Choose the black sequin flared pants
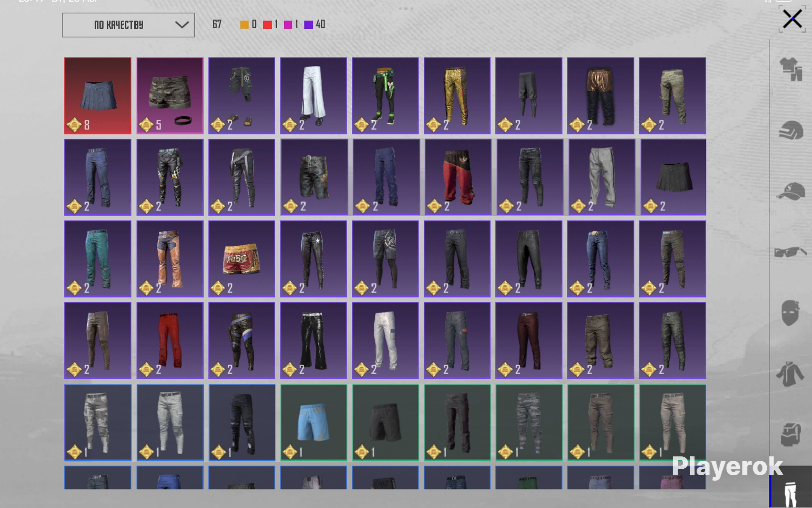This screenshot has height=508, width=812. [x=314, y=340]
